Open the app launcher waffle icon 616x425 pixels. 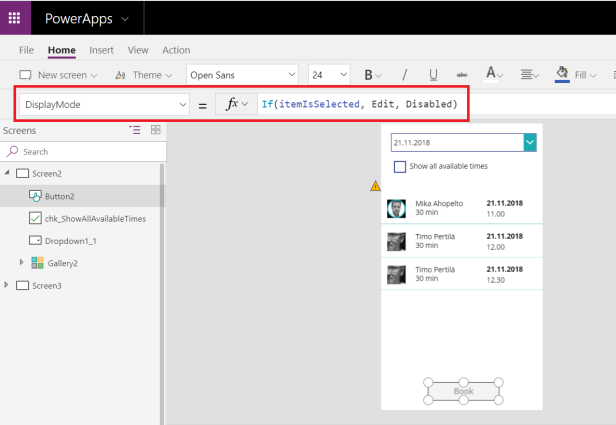coord(16,18)
